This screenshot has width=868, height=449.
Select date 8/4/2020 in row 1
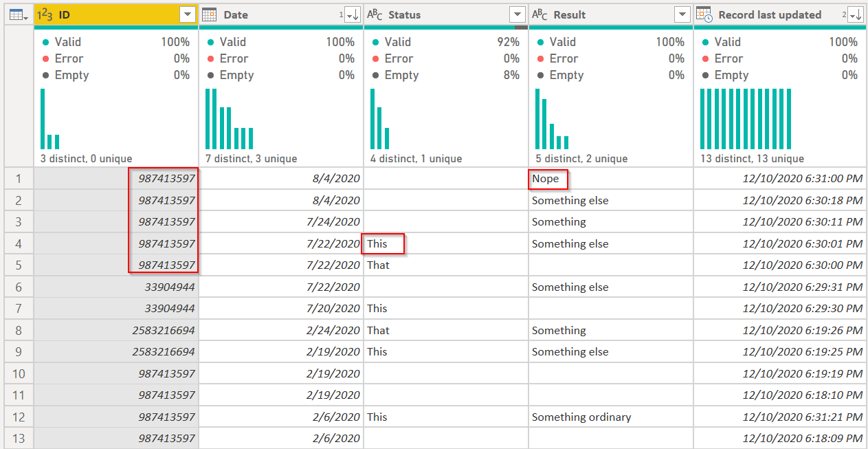tap(281, 179)
